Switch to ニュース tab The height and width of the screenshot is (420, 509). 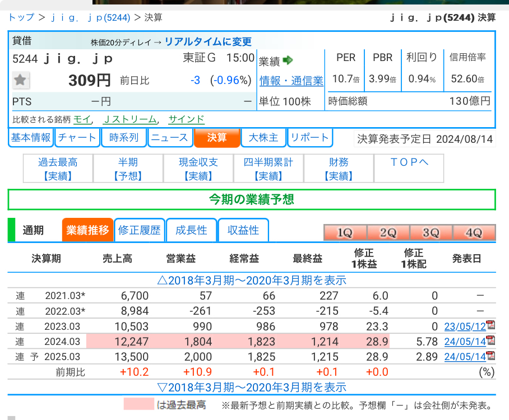[170, 138]
